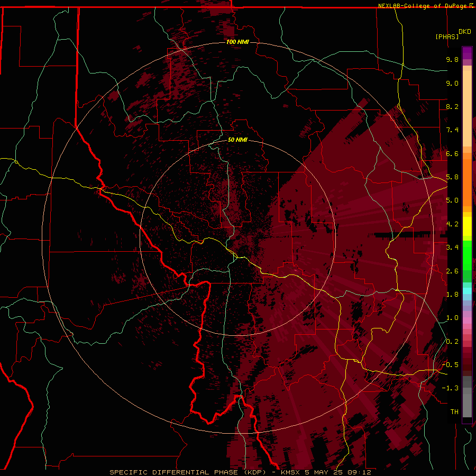Click the -0.5 color scale value
The image size is (476, 476).
451,365
